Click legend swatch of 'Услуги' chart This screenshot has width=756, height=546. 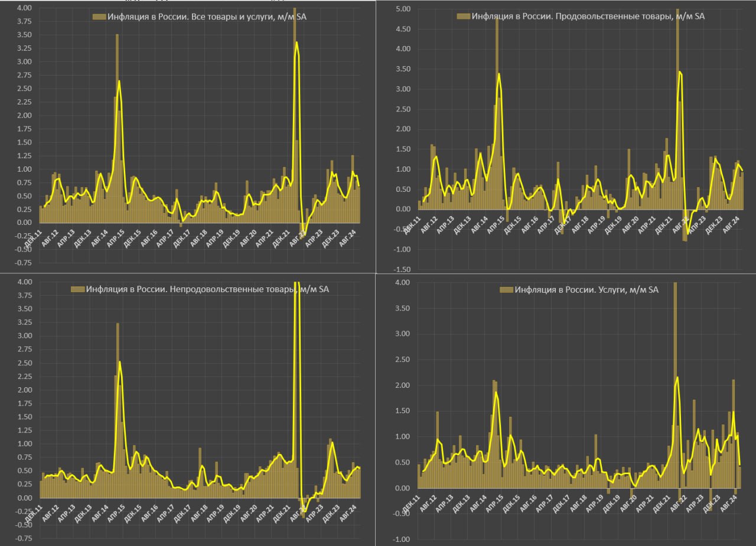[x=506, y=290]
